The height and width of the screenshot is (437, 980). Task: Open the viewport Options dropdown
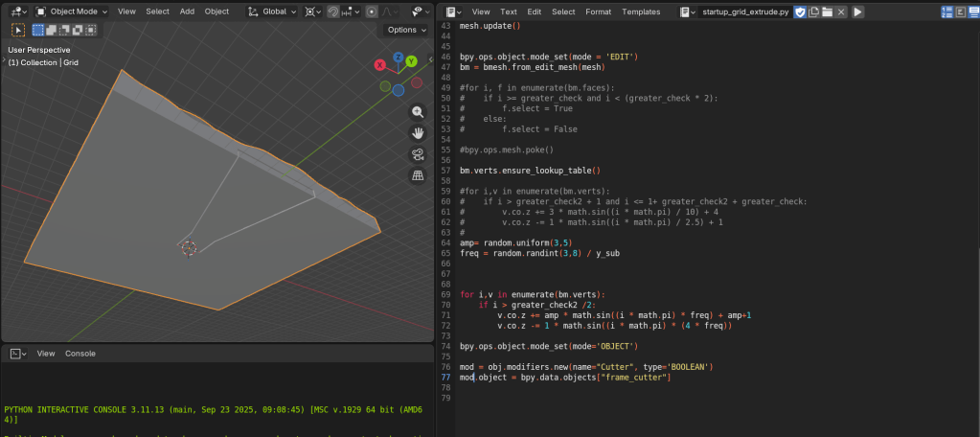[407, 30]
